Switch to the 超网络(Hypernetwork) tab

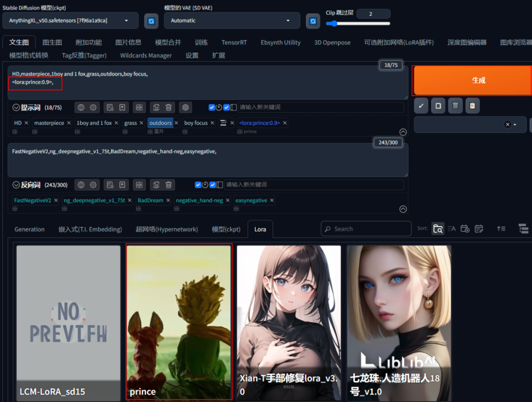click(166, 229)
